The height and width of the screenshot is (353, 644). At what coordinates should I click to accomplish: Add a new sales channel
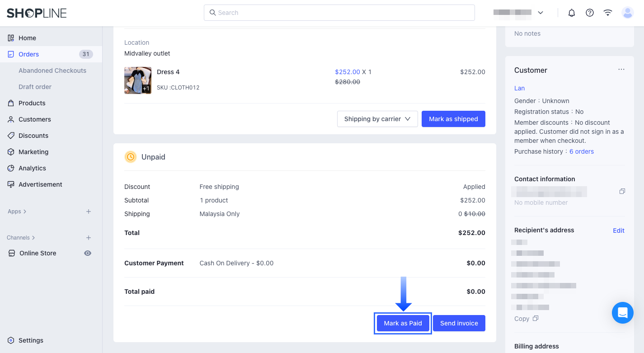[x=89, y=238]
